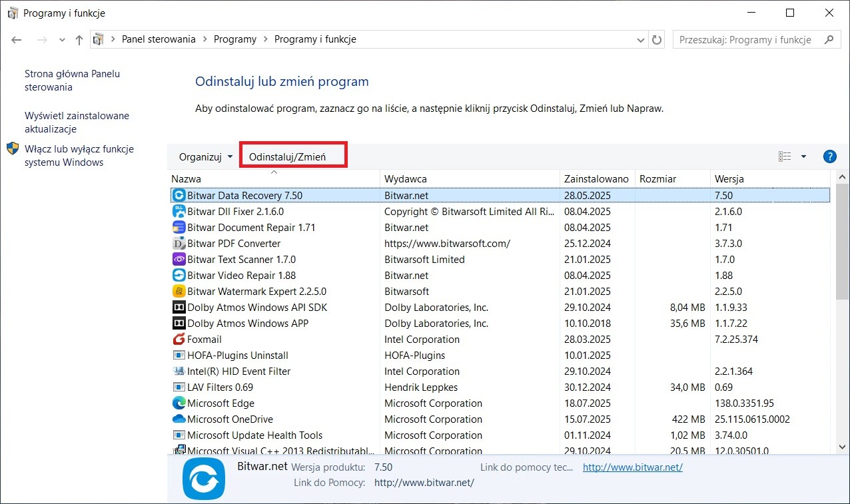
Task: Select the Bitwar Dll Fixer 2.1.6.0 row
Action: (x=500, y=211)
